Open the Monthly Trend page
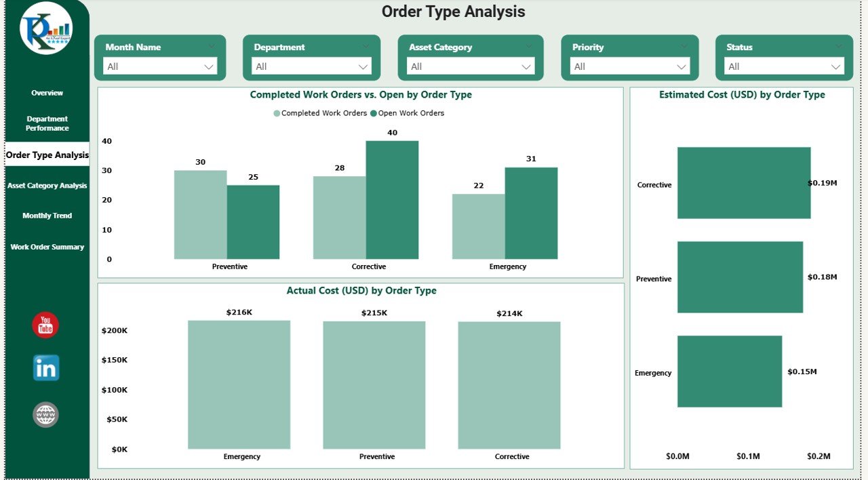Image resolution: width=868 pixels, height=480 pixels. 46,215
